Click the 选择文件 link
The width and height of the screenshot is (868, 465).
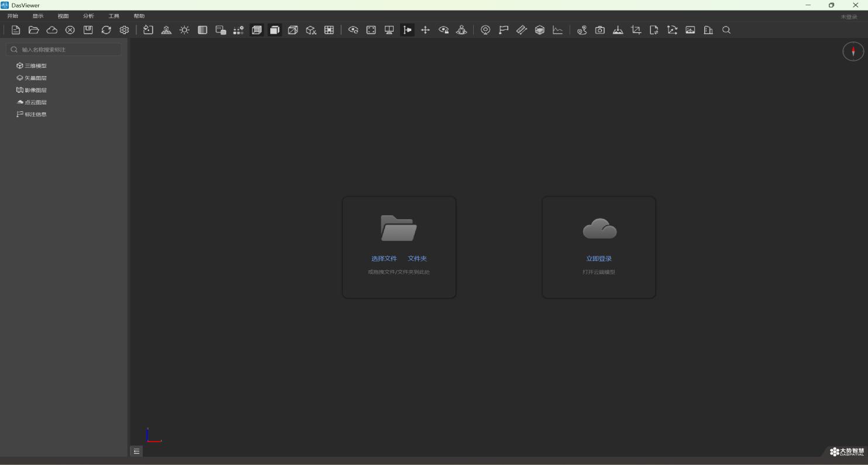click(384, 259)
